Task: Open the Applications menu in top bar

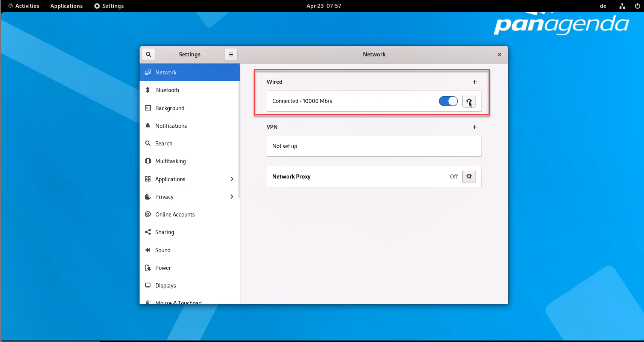Action: click(66, 6)
